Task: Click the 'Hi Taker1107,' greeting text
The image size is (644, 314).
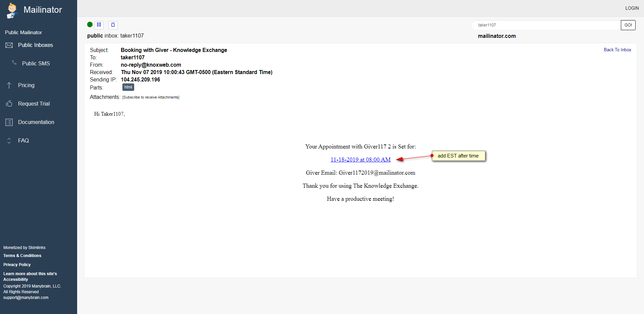Action: 109,114
